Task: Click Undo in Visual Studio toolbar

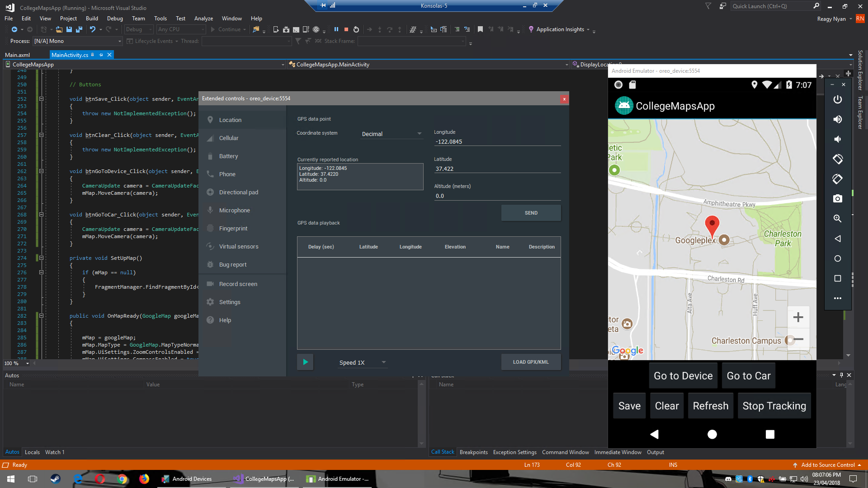Action: 93,29
